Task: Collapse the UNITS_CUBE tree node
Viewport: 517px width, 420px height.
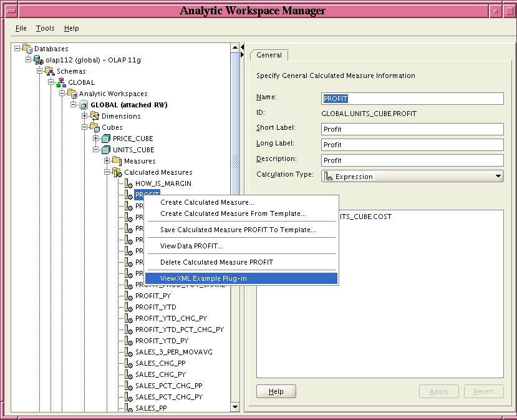Action: (96, 150)
